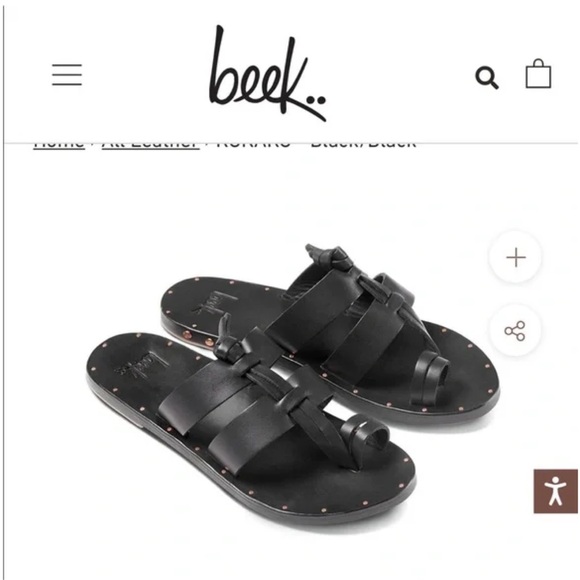Follow the Home breadcrumb link

[59, 144]
